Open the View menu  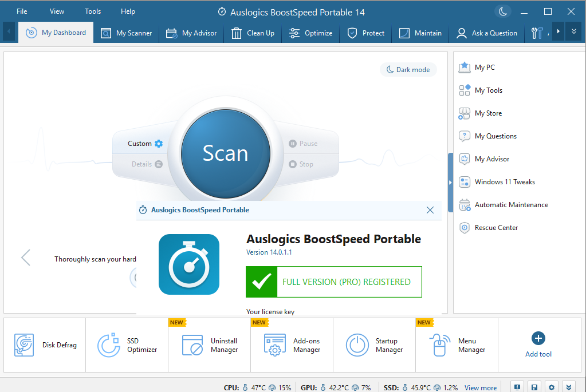tap(57, 11)
